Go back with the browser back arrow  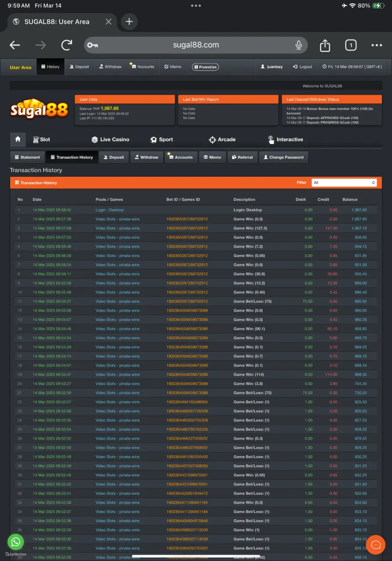coord(15,45)
